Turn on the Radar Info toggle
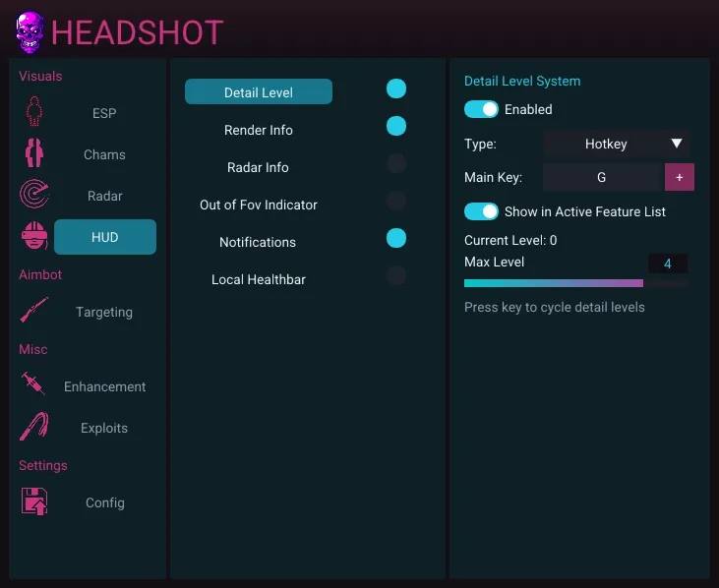The height and width of the screenshot is (588, 719). coord(396,163)
